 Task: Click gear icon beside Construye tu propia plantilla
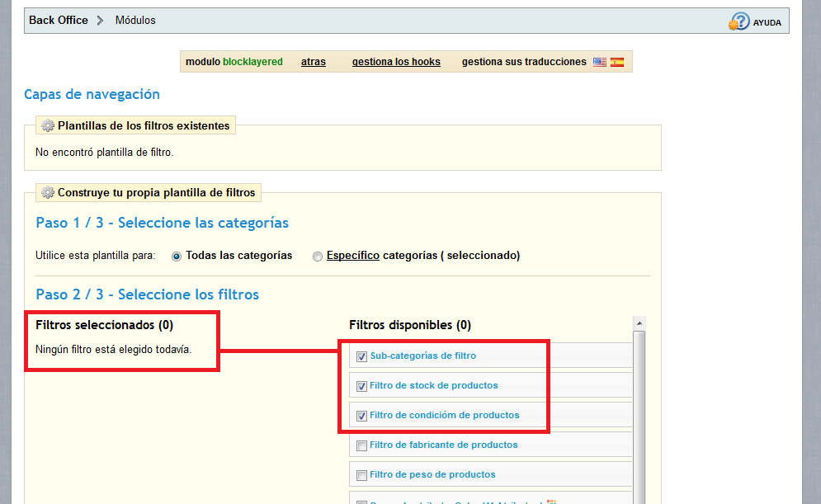[x=48, y=193]
